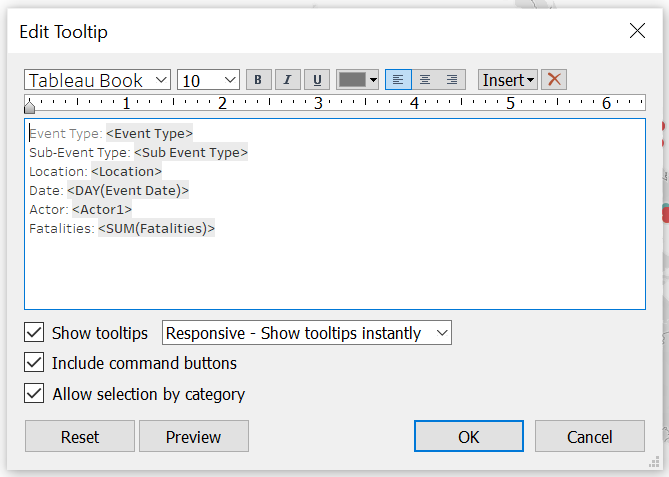The width and height of the screenshot is (669, 477).
Task: Click the <Location> field placeholder
Action: point(126,172)
